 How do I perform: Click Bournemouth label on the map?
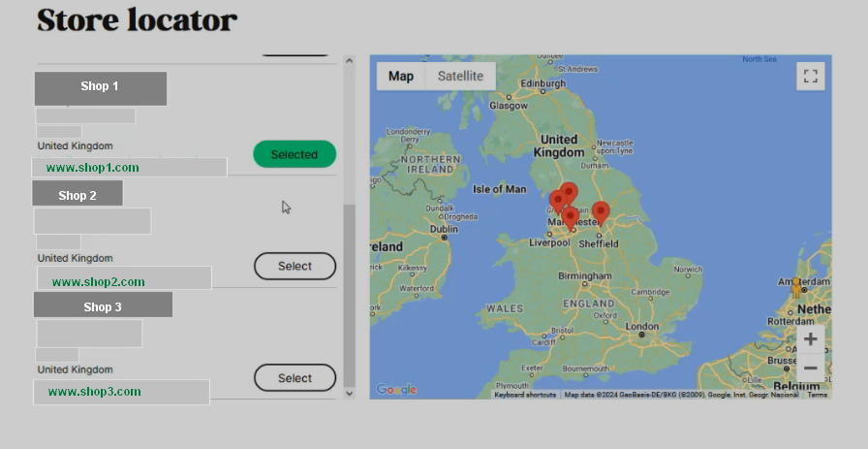[x=586, y=369]
